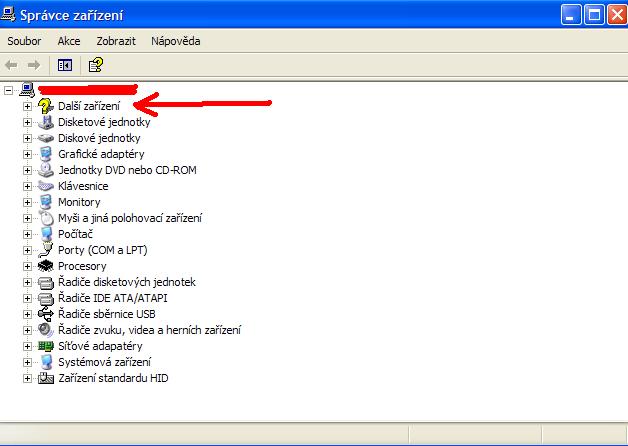628x446 pixels.
Task: Expand Řadiče sběrnice USB node
Action: pos(27,315)
